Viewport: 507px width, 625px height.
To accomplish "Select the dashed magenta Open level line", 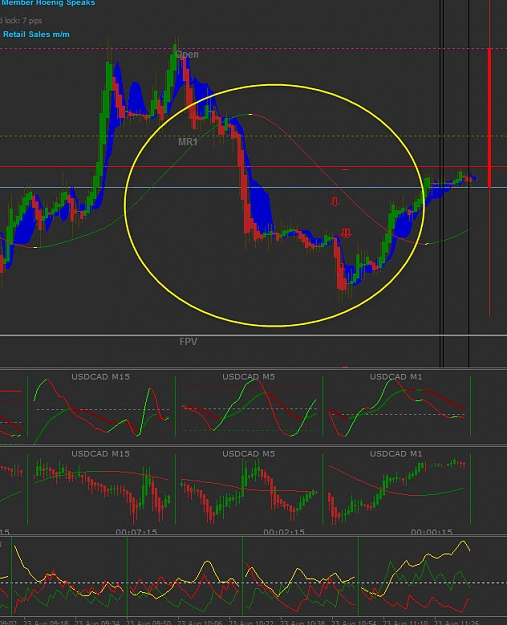I will click(x=254, y=49).
